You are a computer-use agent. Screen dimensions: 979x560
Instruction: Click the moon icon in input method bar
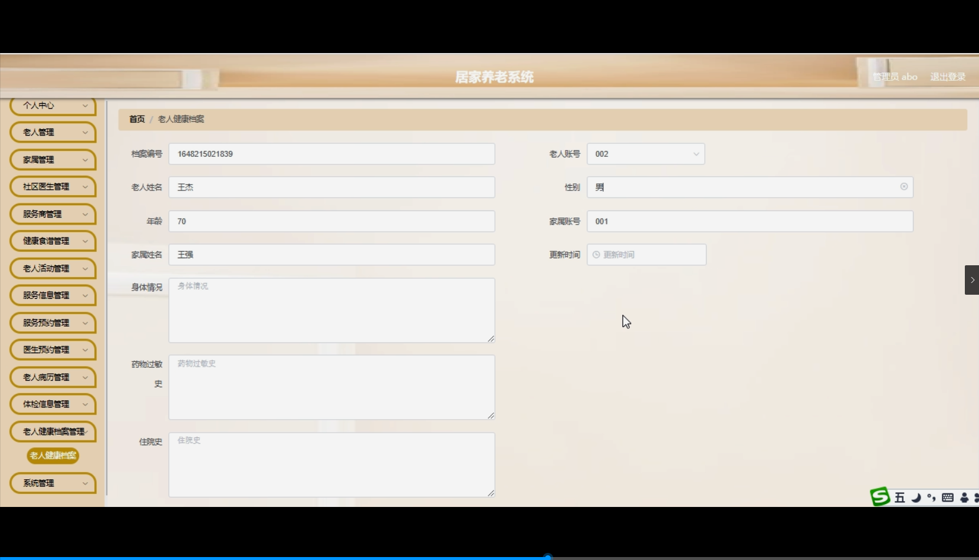[916, 498]
